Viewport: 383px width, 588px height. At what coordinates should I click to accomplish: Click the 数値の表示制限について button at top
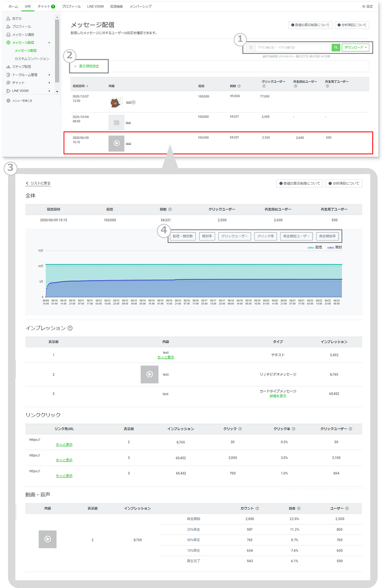(310, 25)
